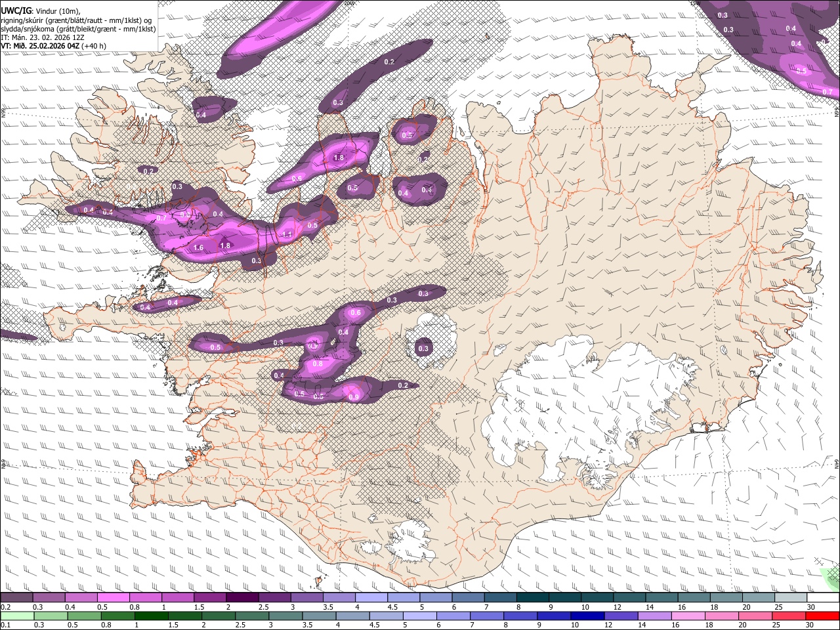This screenshot has width=840, height=630.
Task: Pick the violet 12 rain scale swatch
Action: 621,616
